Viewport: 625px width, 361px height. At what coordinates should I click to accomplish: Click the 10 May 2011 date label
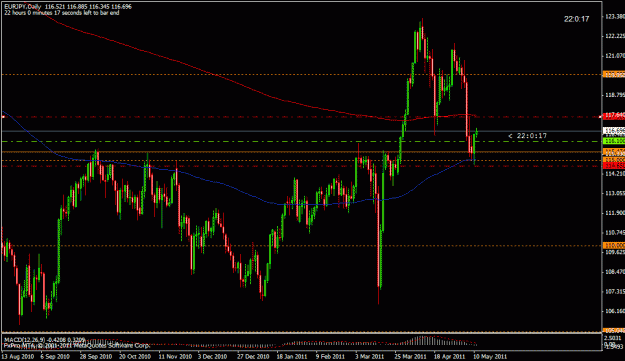[490, 356]
